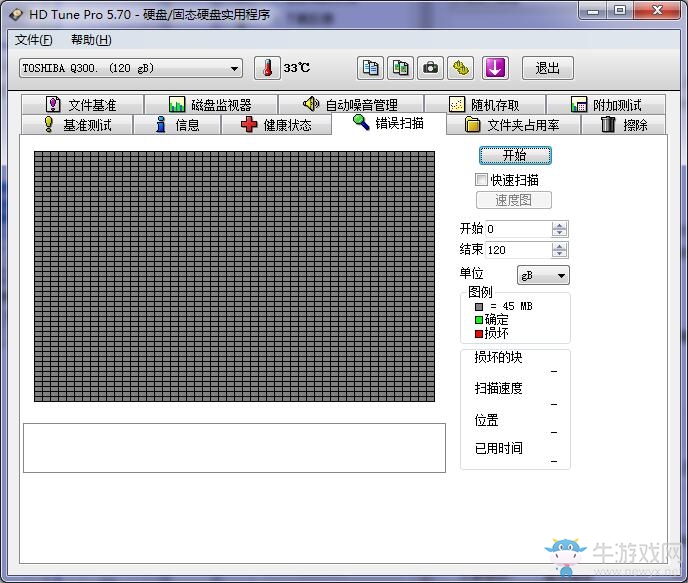Click the thermometer temperature icon
Image resolution: width=688 pixels, height=583 pixels.
pos(267,68)
